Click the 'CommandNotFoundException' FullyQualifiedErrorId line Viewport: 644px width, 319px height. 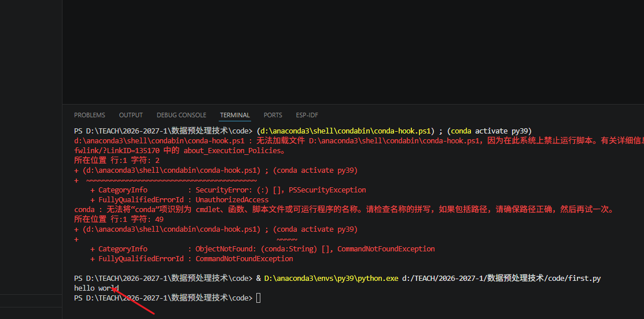coord(192,259)
